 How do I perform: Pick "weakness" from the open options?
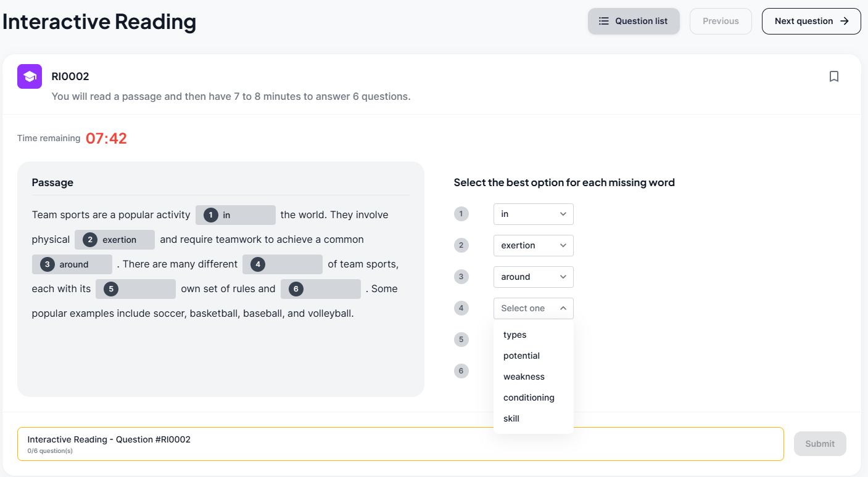(x=524, y=377)
